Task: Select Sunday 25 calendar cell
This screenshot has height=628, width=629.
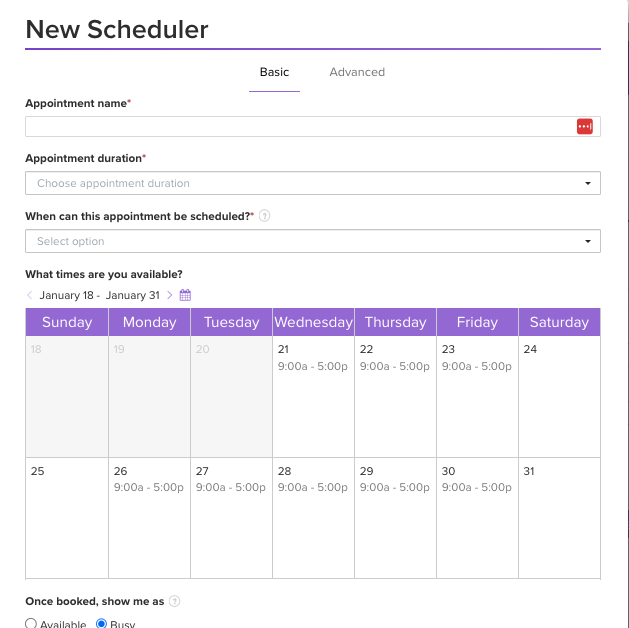Action: [x=67, y=518]
